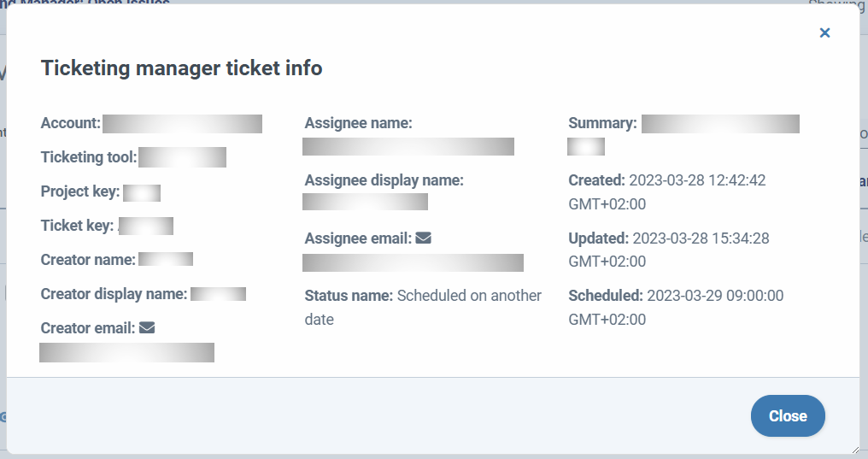Click the envelope icon beside Creator email
The image size is (868, 459).
click(x=147, y=327)
